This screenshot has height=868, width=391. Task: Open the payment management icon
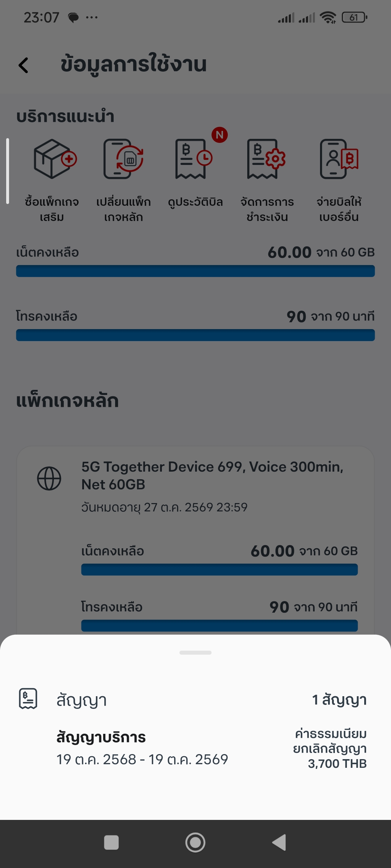click(267, 159)
